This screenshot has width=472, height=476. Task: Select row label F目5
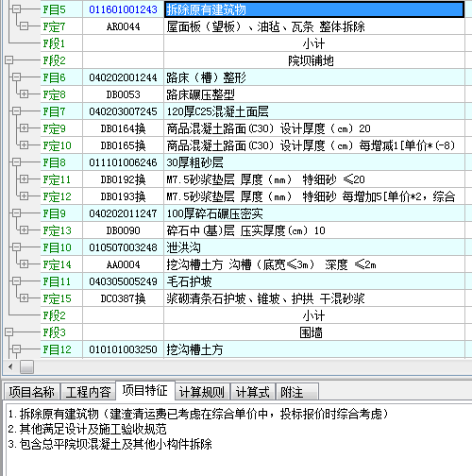(x=54, y=9)
